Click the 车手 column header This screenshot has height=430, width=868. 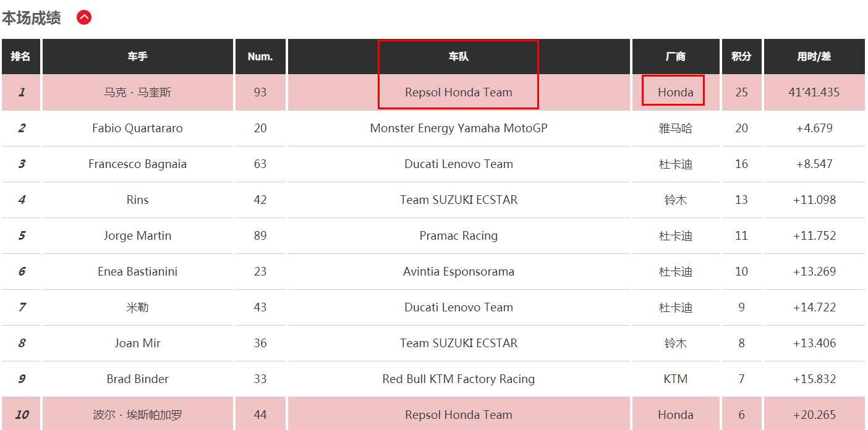pos(138,56)
